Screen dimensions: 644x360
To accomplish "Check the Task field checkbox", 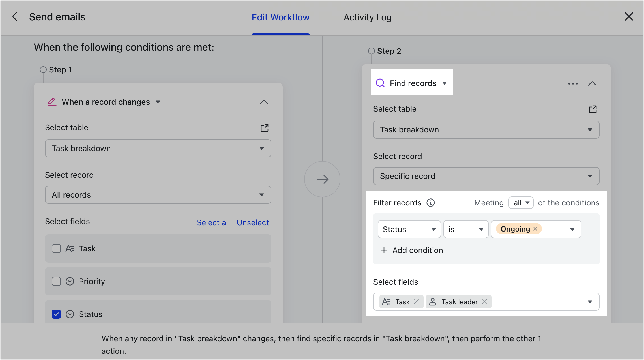I will [56, 248].
